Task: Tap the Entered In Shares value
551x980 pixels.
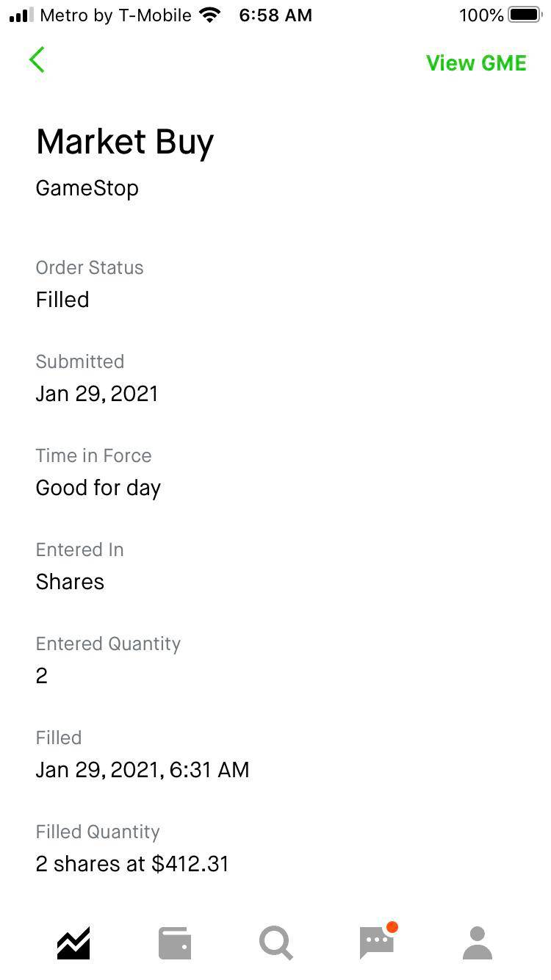Action: click(70, 582)
